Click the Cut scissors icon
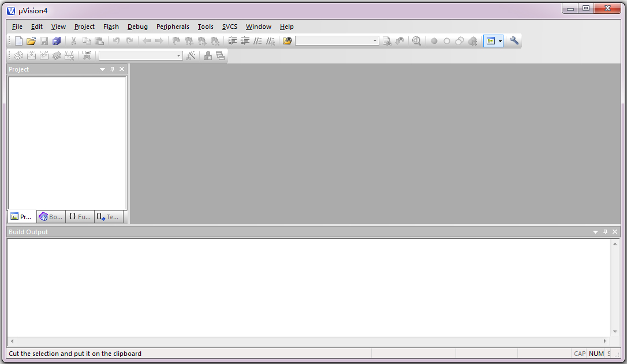This screenshot has height=364, width=627. pyautogui.click(x=73, y=41)
